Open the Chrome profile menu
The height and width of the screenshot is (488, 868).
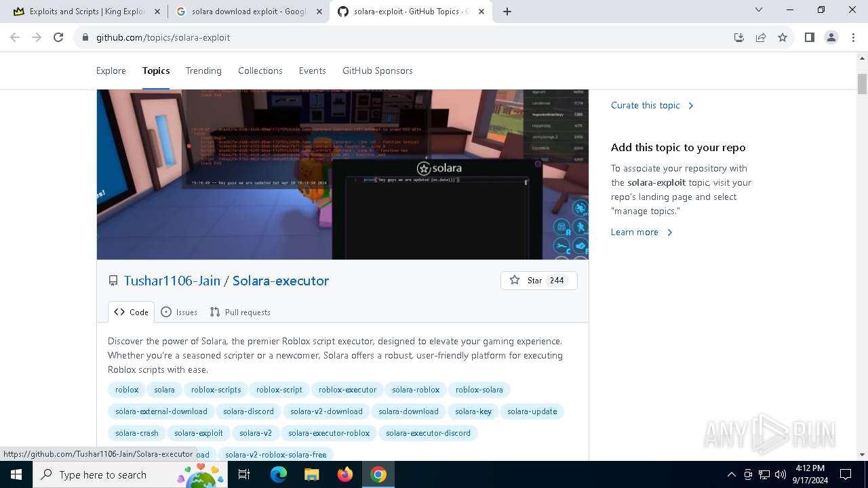(x=831, y=37)
